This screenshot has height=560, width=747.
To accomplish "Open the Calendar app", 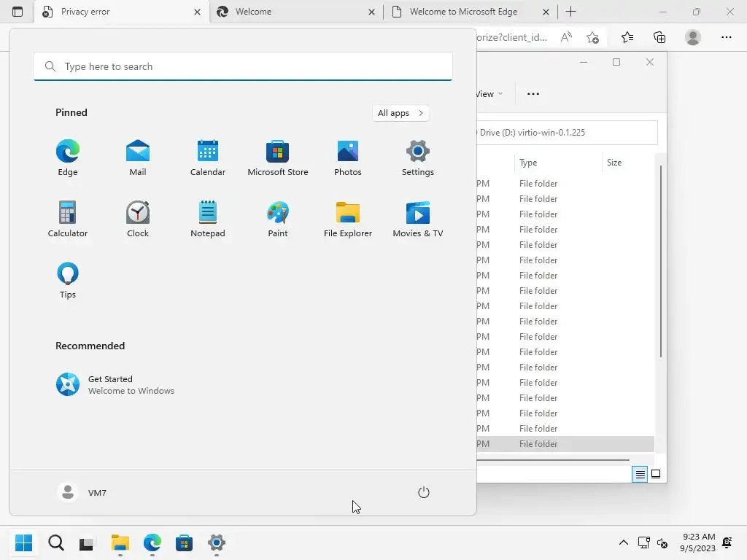I will pos(208,158).
